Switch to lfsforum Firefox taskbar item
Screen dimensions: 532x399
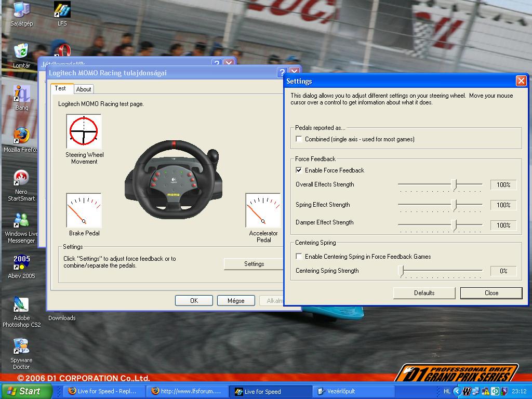(188, 391)
